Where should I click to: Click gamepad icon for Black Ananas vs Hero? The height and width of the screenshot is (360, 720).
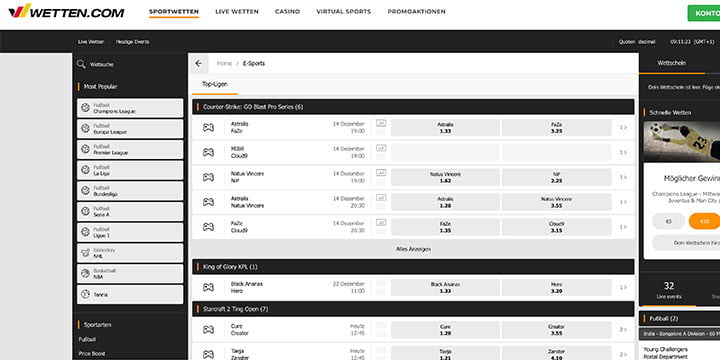[208, 287]
